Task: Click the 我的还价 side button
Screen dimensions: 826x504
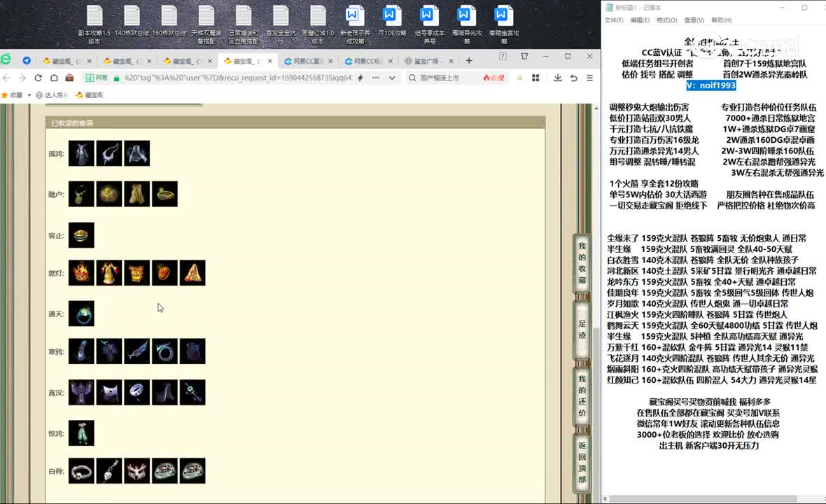Action: tap(582, 395)
